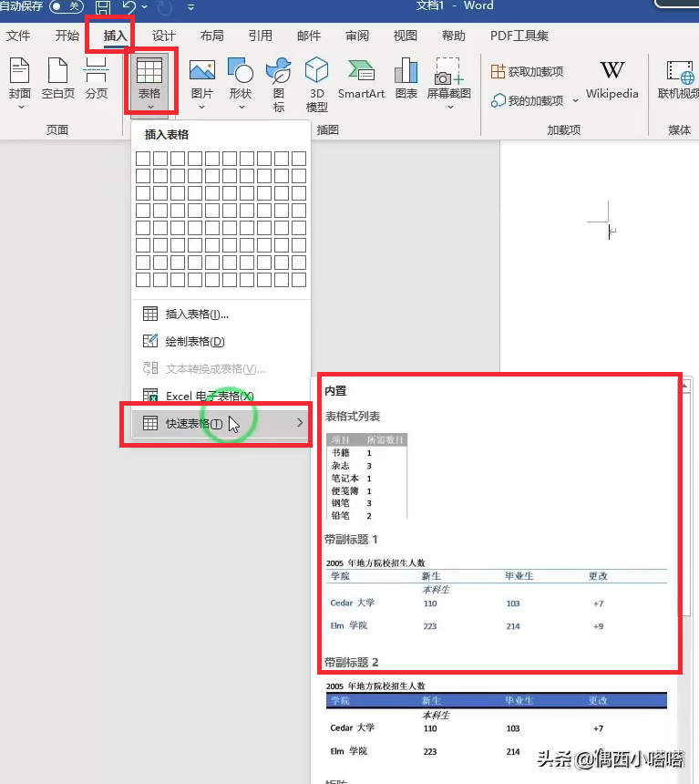Insert a 3D模型
The width and height of the screenshot is (699, 784).
317,84
